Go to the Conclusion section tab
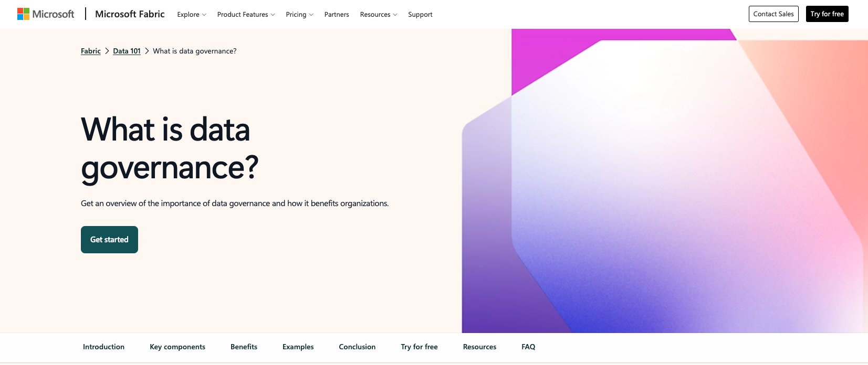The width and height of the screenshot is (868, 365). 357,347
